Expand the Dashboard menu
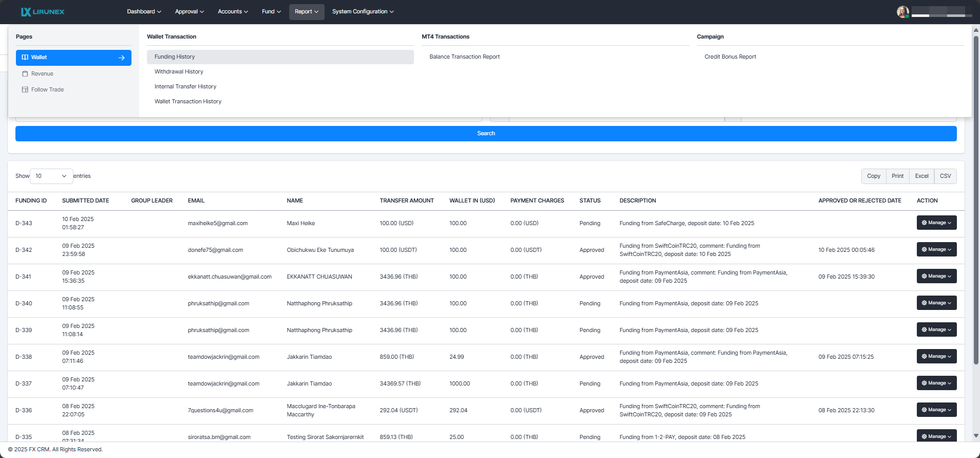Viewport: 980px width, 458px height. pos(144,12)
